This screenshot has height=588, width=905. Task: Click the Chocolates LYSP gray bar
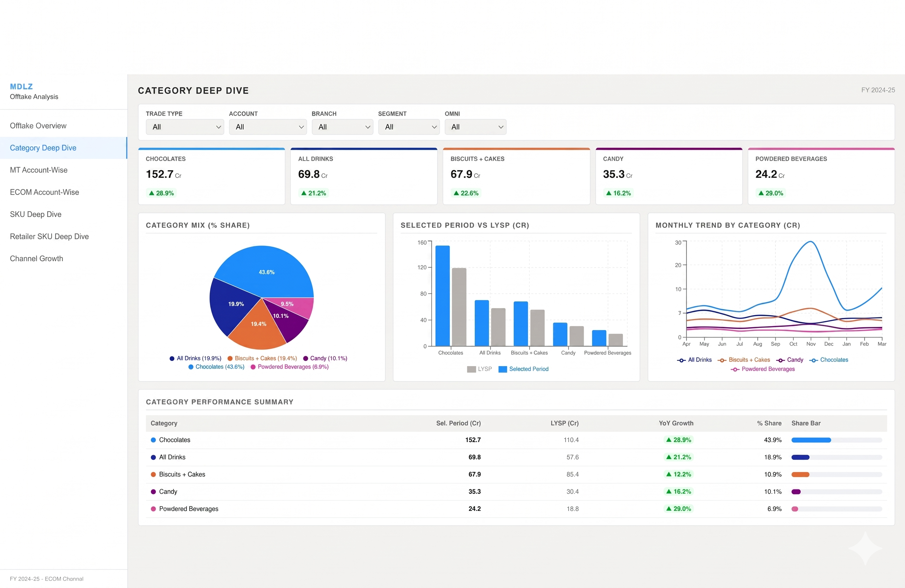coord(459,307)
